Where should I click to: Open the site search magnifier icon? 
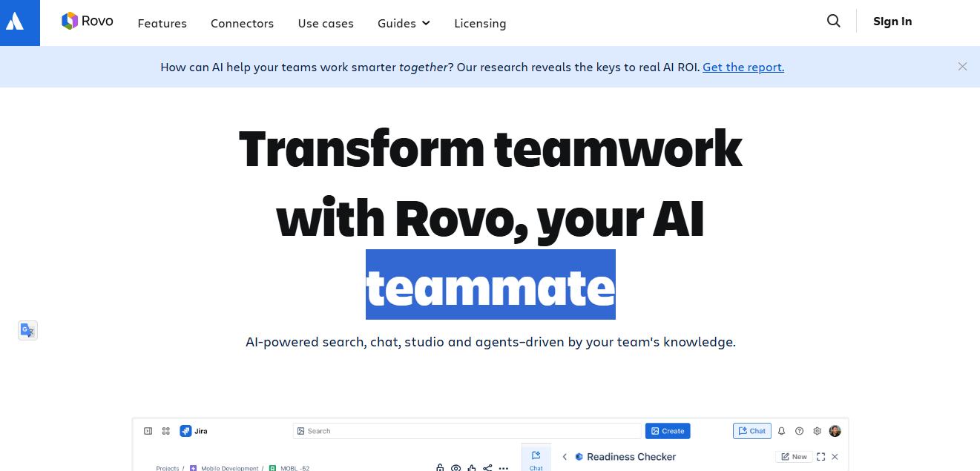[x=834, y=22]
